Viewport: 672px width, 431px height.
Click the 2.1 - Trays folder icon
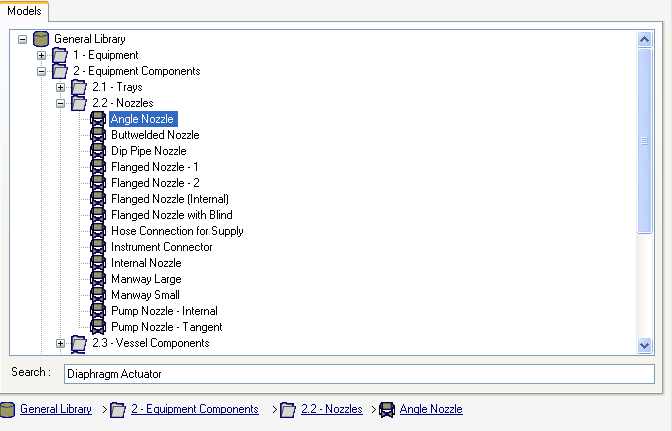pyautogui.click(x=79, y=87)
